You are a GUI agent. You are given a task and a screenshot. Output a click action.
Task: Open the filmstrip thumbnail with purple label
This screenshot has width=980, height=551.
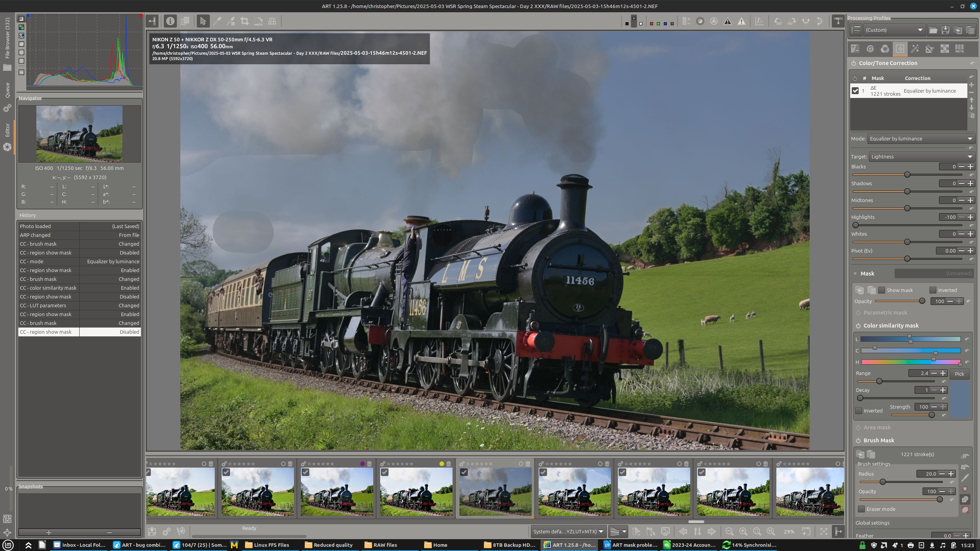pyautogui.click(x=337, y=492)
